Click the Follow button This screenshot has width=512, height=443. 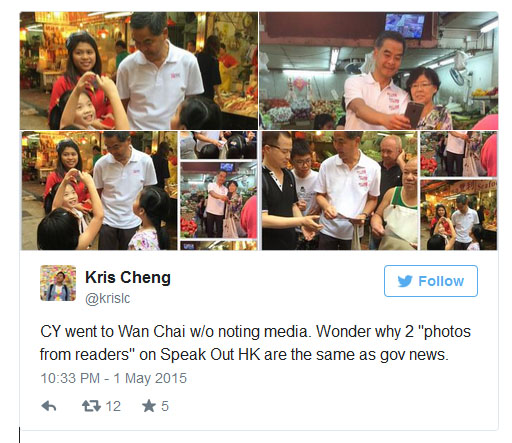[431, 281]
